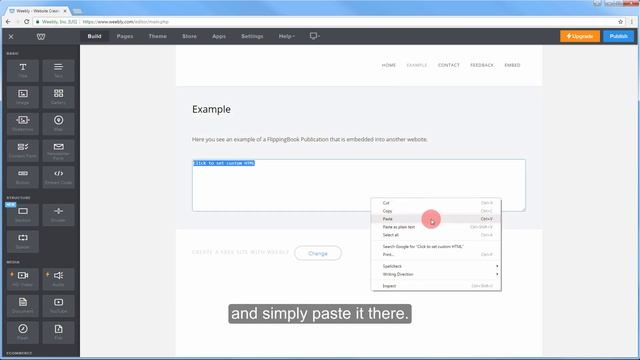Bookmark page with the star icon
This screenshot has width=640, height=360.
point(620,22)
